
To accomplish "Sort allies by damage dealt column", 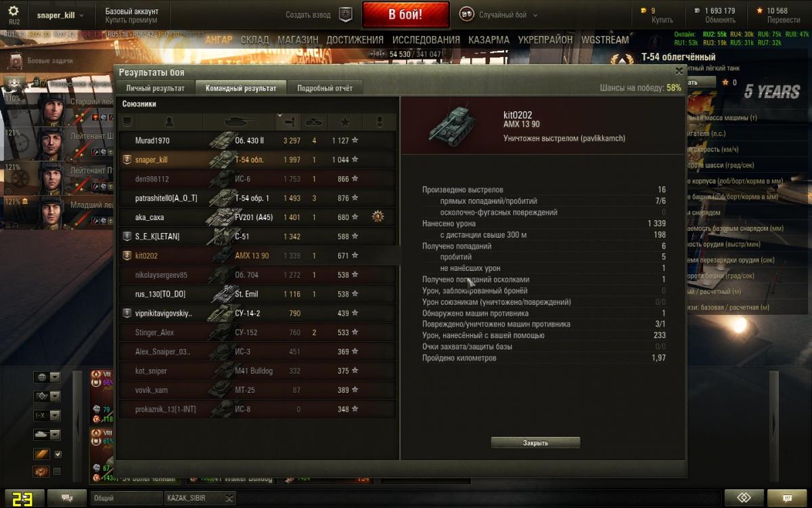I will point(290,122).
